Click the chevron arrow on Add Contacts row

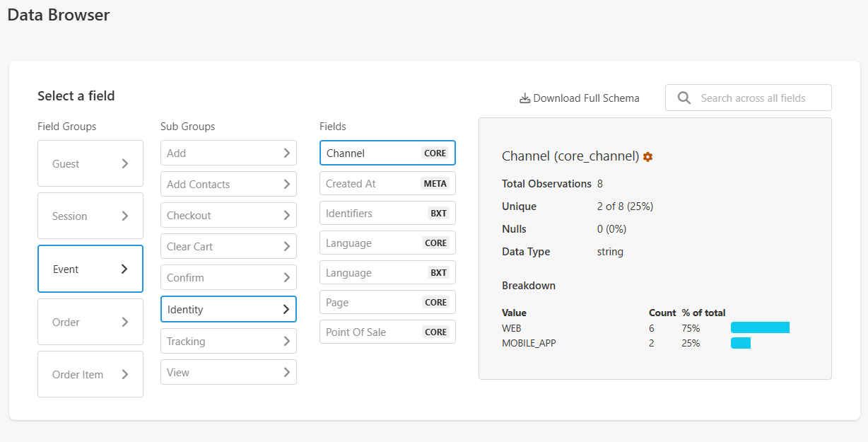286,184
